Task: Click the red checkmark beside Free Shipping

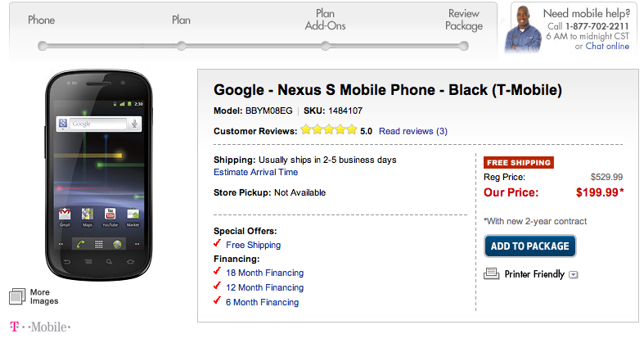Action: (x=217, y=244)
